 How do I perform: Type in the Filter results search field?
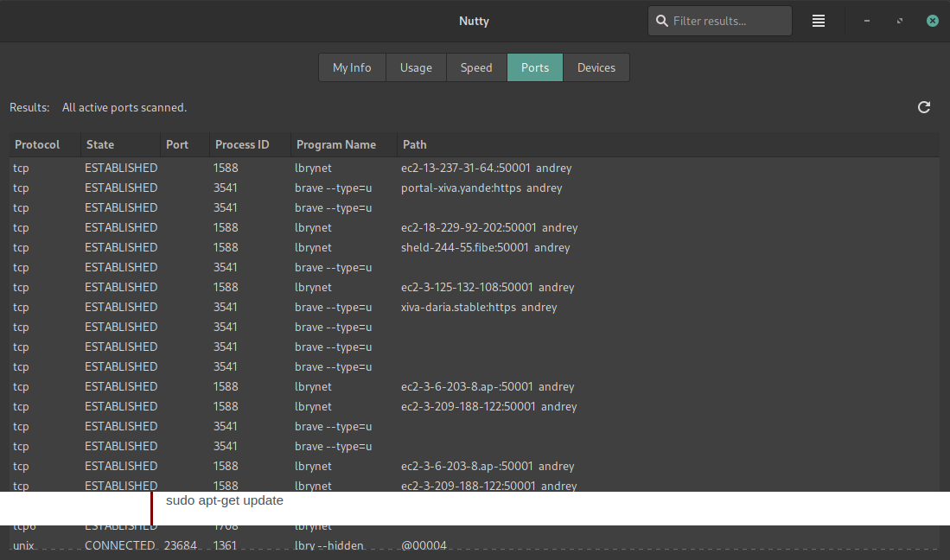coord(726,21)
